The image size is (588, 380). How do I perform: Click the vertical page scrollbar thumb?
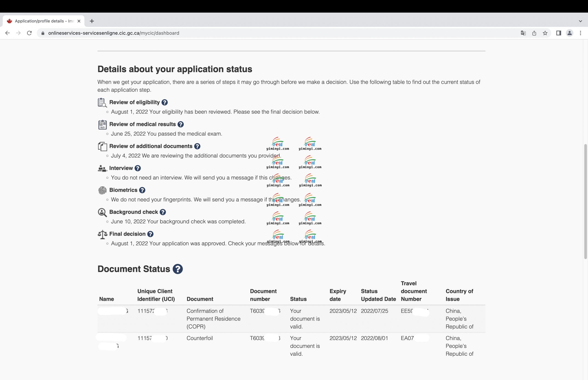click(585, 201)
